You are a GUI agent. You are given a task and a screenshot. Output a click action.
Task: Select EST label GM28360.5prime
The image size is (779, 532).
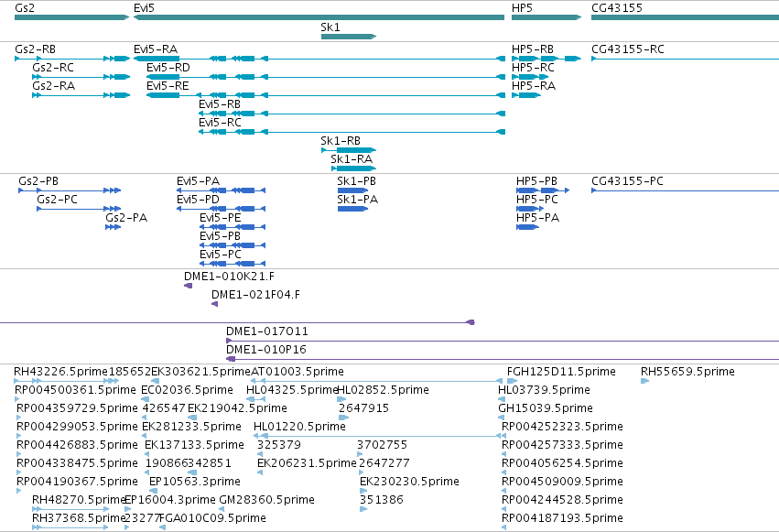point(266,501)
